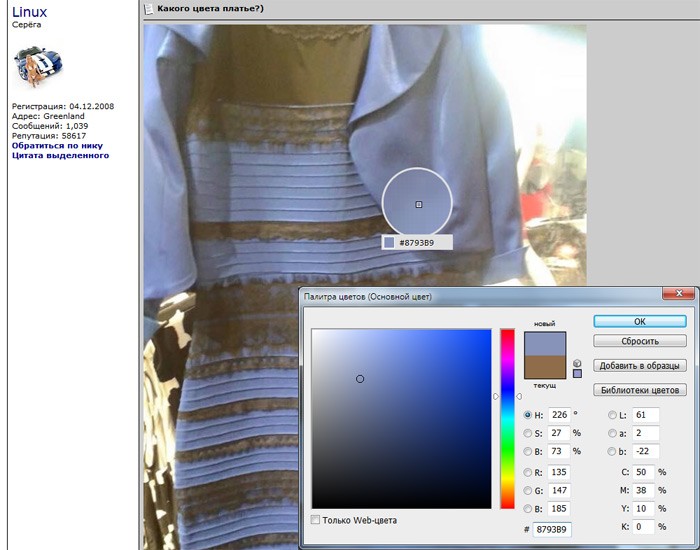Click the small web-safe color square
This screenshot has height=550, width=700.
coord(577,374)
